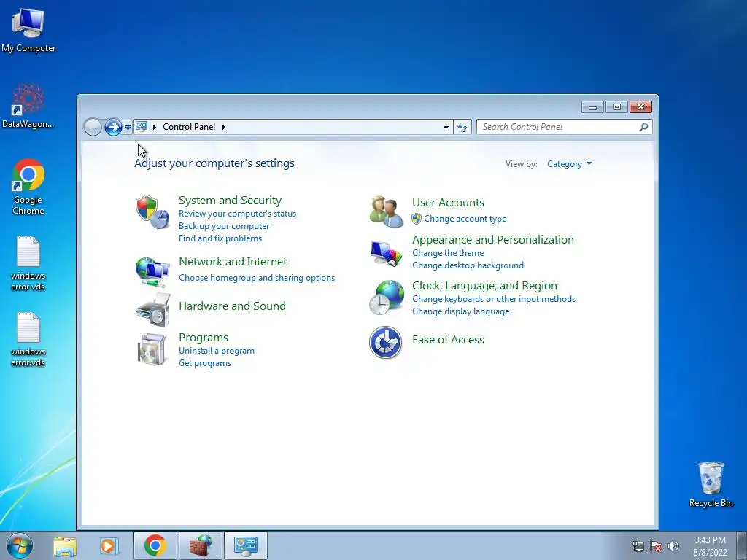Viewport: 747px width, 560px height.
Task: Click Change the theme
Action: [448, 253]
